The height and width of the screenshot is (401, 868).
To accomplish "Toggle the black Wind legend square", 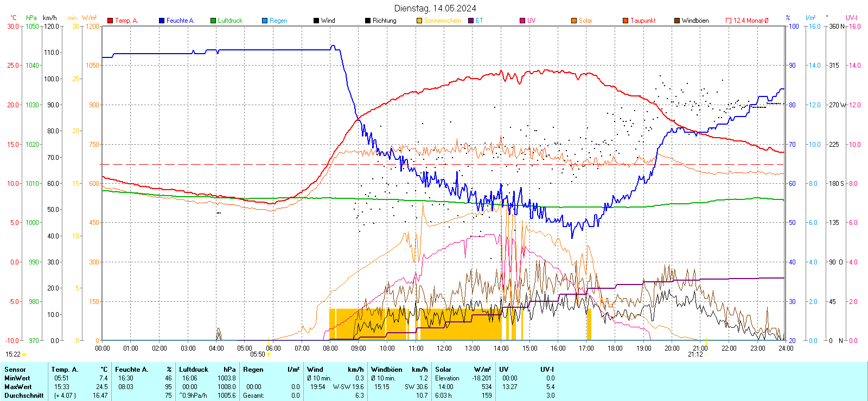I will (316, 21).
